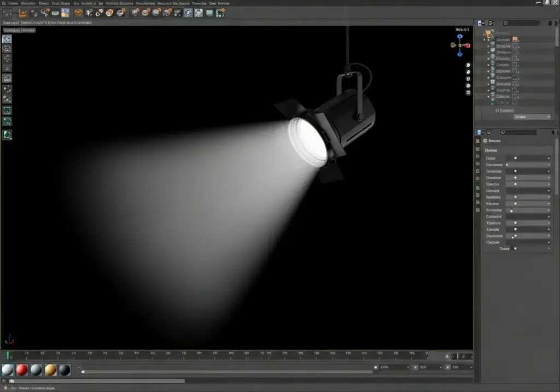Click the green sphere tool icon in the left sidebar
The image size is (560, 392).
(7, 135)
